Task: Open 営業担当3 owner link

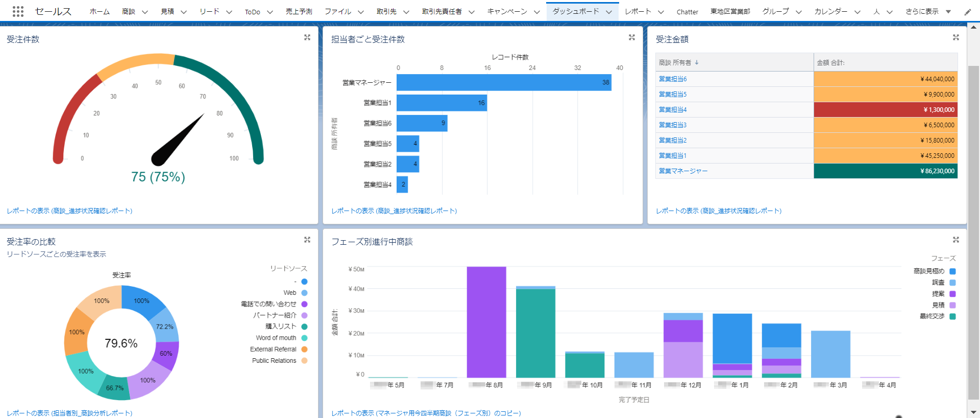Action: tap(673, 125)
